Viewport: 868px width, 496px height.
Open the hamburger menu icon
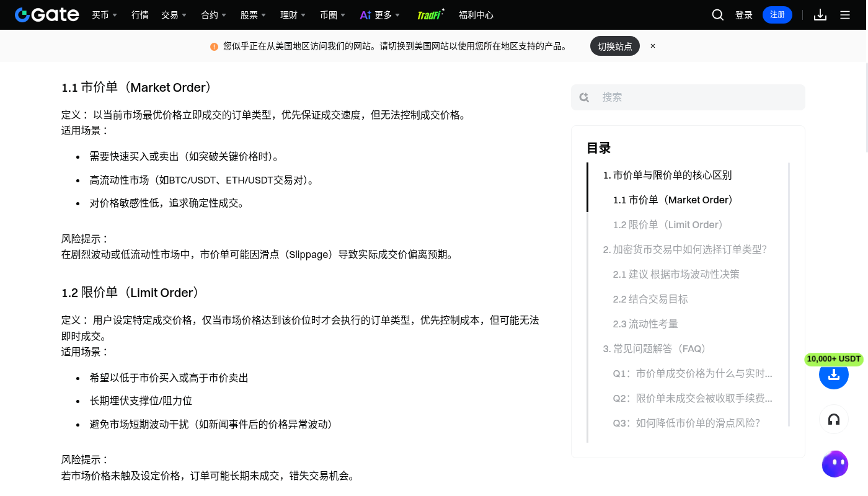click(x=845, y=15)
